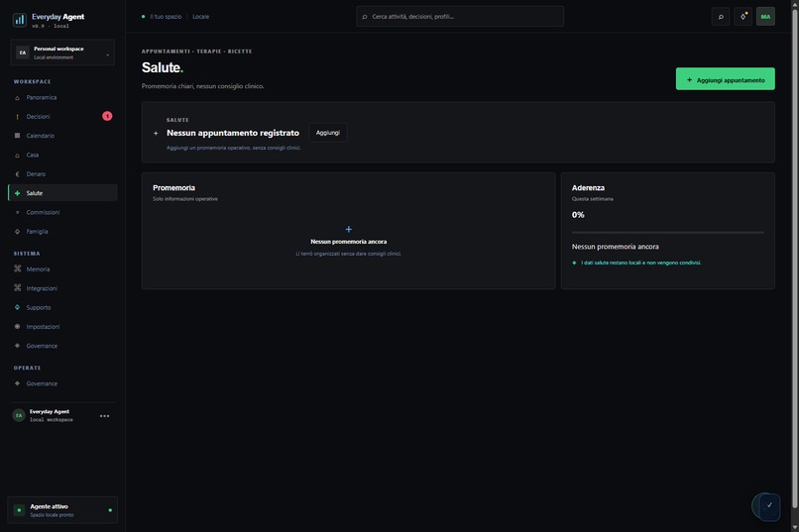Click the EA avatar beside Everyday Agent local workspace

(x=19, y=415)
